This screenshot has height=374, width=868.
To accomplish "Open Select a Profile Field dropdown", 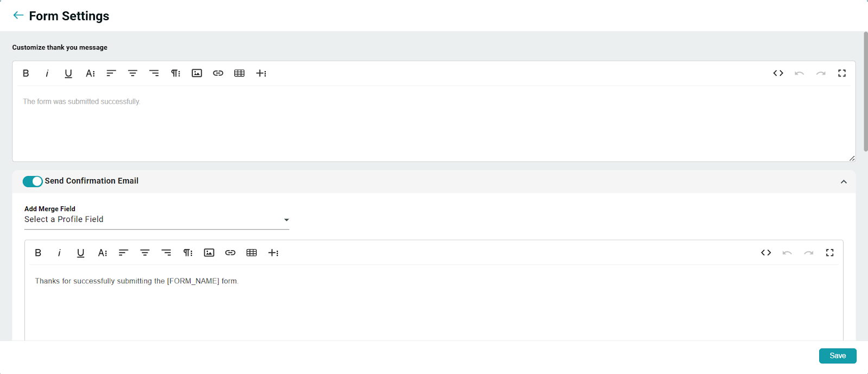I will click(x=156, y=220).
